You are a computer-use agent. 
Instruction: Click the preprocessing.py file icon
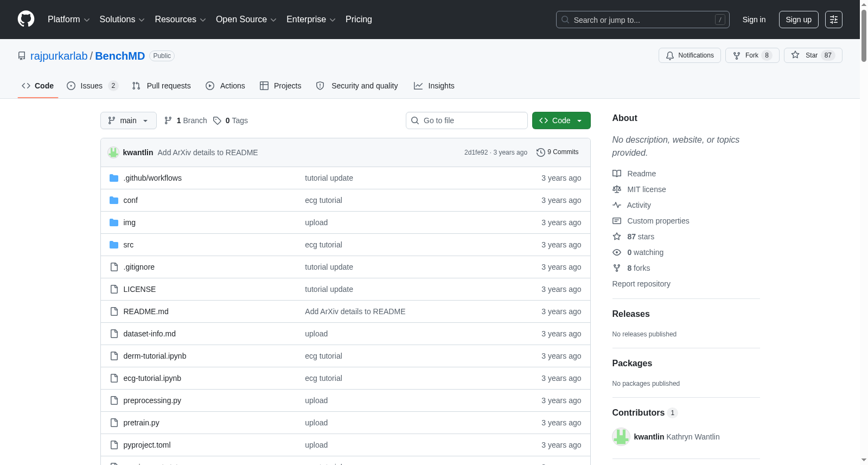(114, 400)
